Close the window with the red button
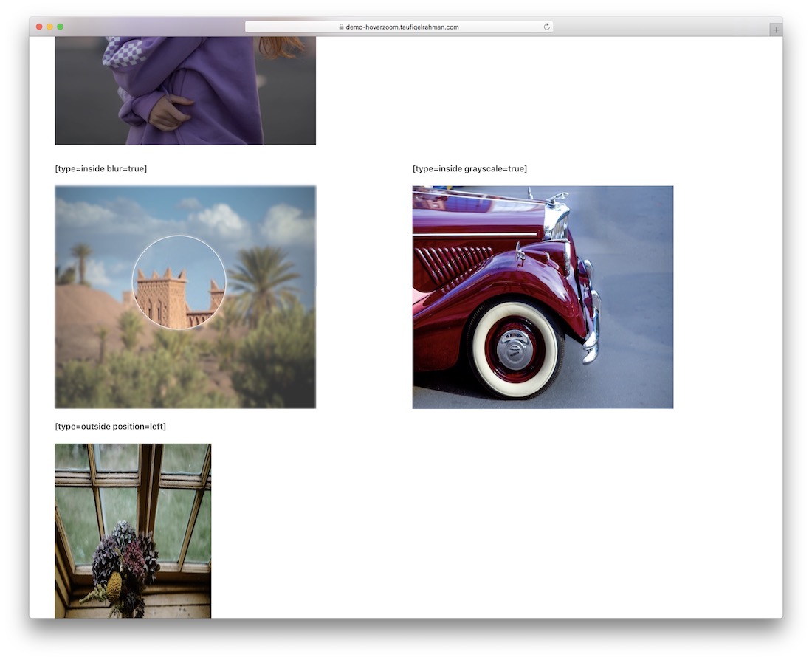 click(39, 27)
